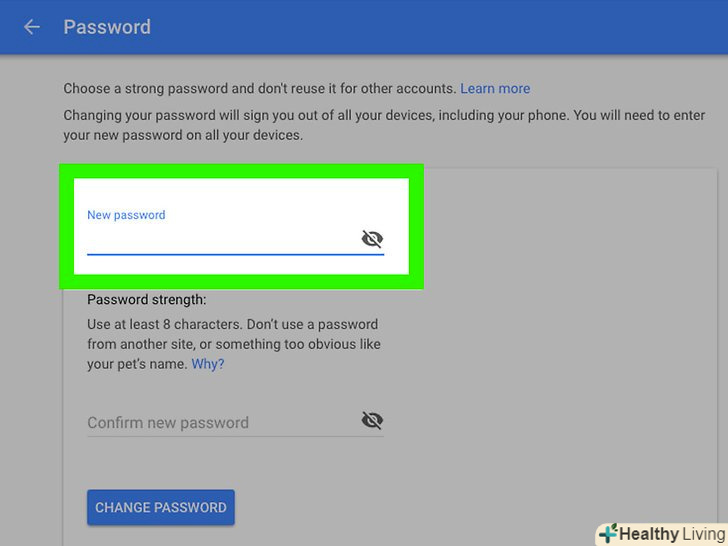Click the Healthy Living watermark text
The image size is (728, 546).
click(x=672, y=534)
